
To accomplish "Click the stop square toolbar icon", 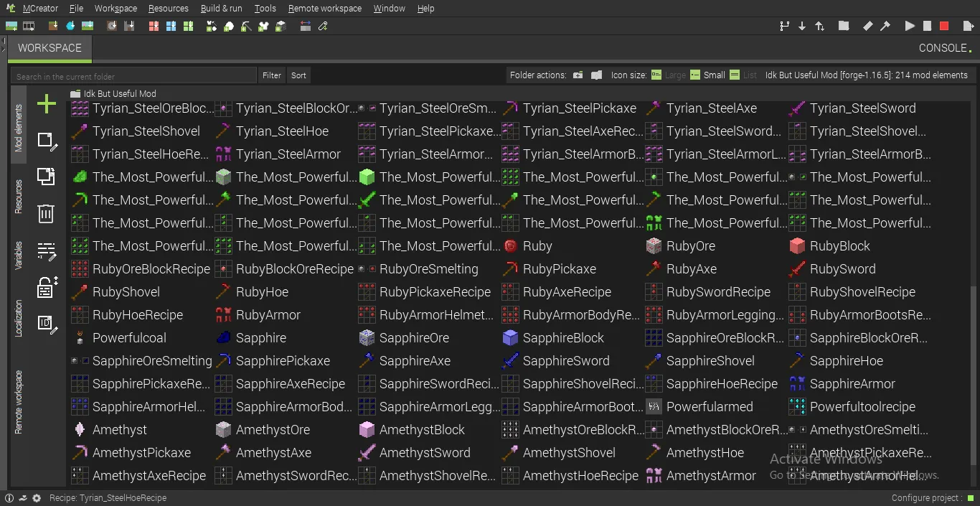I will click(x=927, y=26).
